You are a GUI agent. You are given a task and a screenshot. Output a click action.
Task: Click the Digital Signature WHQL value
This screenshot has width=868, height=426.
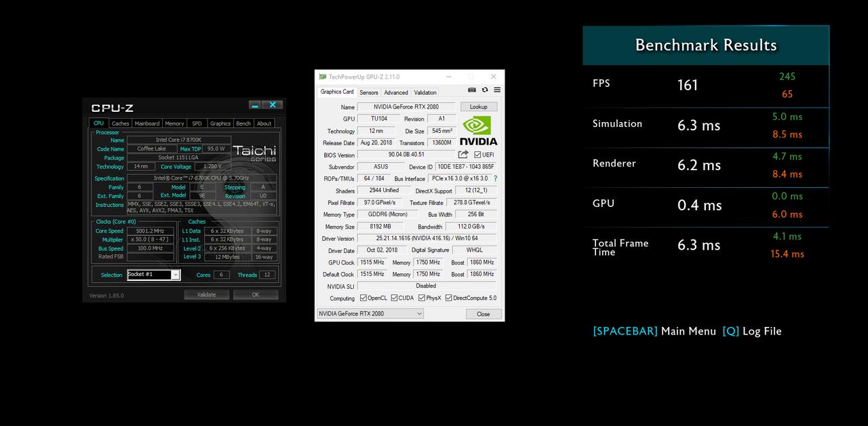click(475, 250)
